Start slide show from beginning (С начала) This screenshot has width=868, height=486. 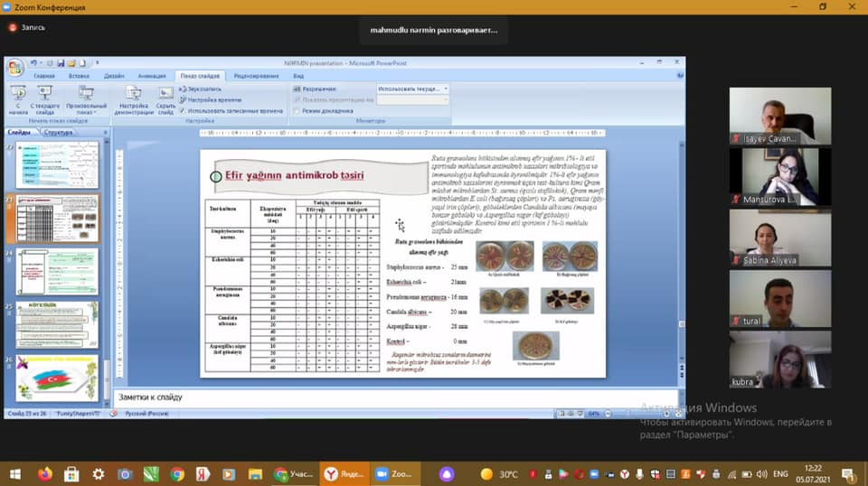18,100
